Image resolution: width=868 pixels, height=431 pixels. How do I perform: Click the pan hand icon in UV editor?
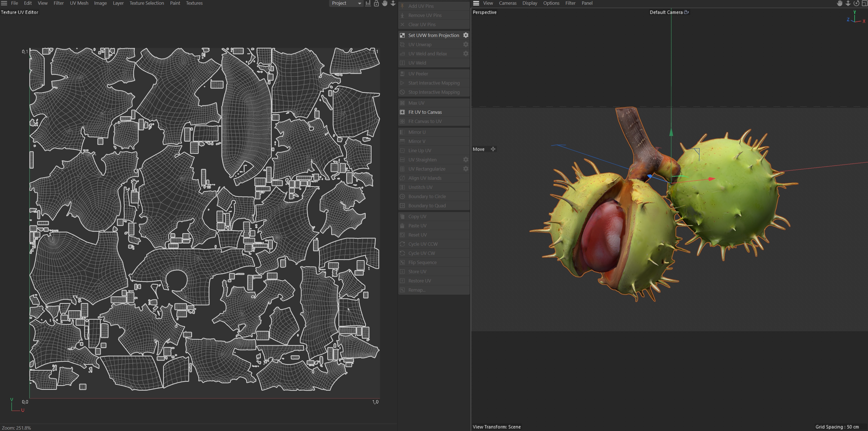point(385,3)
